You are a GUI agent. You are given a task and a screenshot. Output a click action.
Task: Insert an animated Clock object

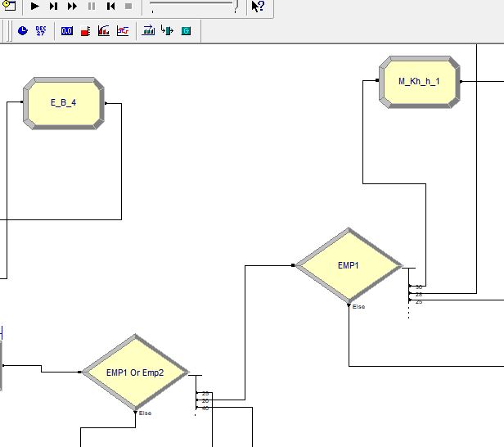click(23, 31)
